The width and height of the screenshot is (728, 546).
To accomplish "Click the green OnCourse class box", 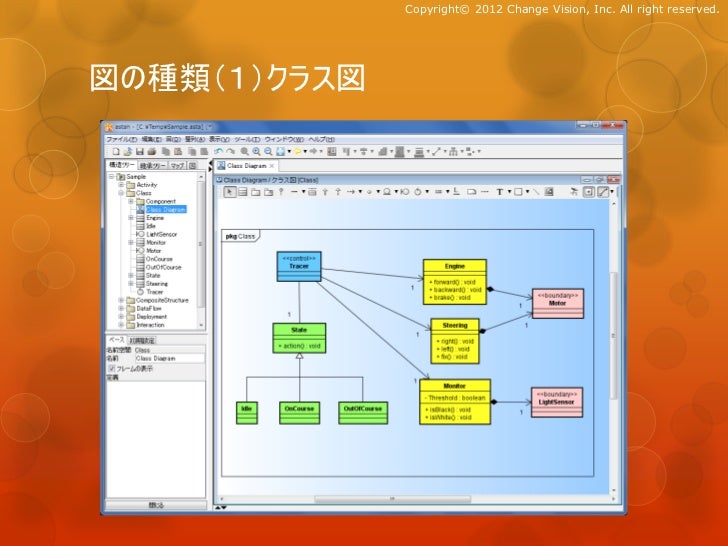I will [299, 413].
